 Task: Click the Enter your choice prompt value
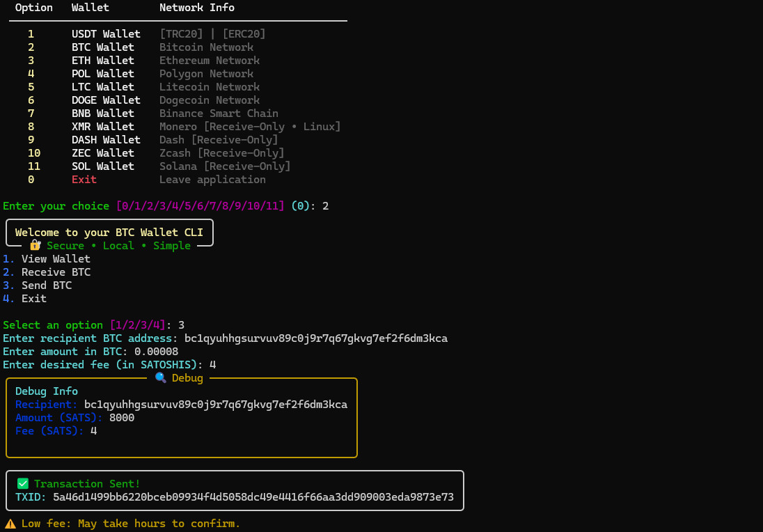click(x=325, y=206)
